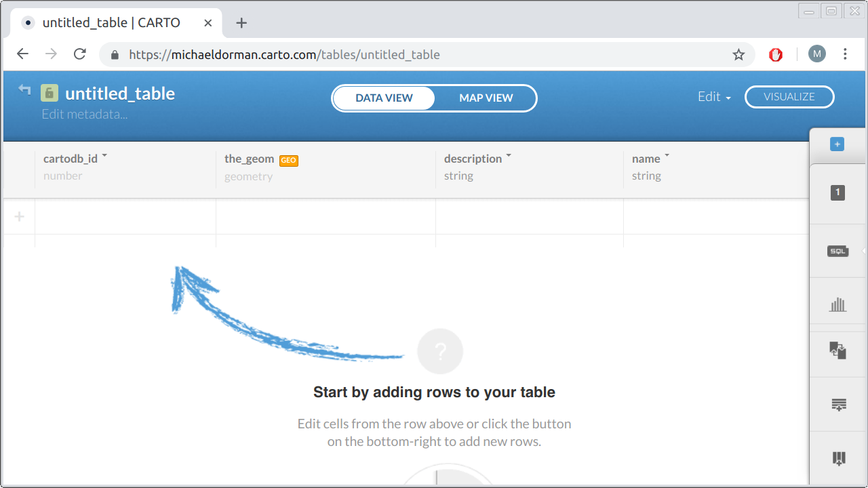The image size is (868, 488).
Task: Click the VISUALIZE button
Action: click(789, 97)
